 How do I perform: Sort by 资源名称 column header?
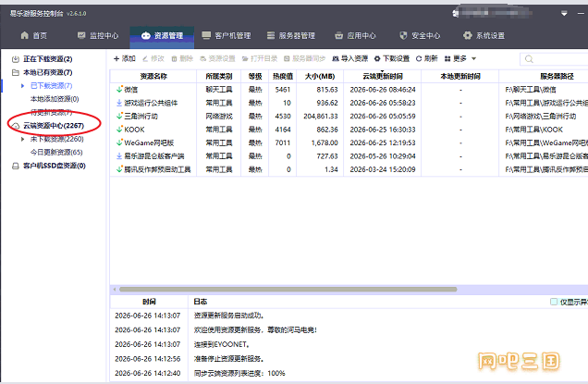153,76
